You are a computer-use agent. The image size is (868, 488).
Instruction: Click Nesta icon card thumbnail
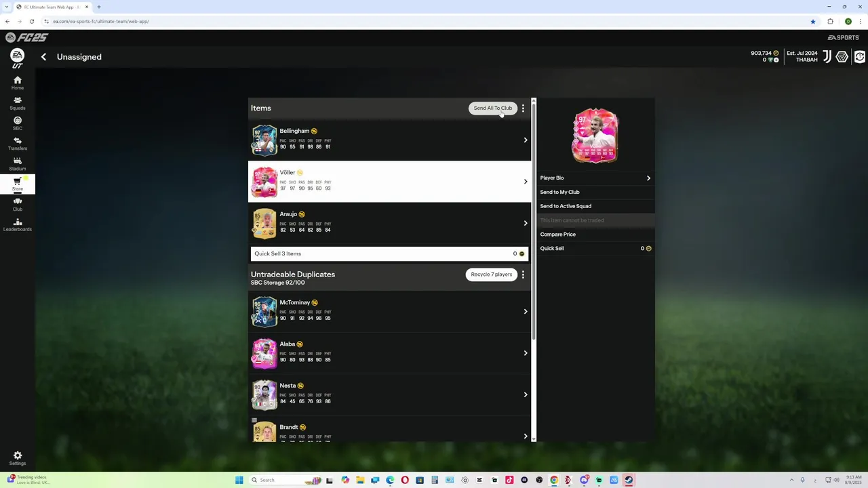[264, 394]
